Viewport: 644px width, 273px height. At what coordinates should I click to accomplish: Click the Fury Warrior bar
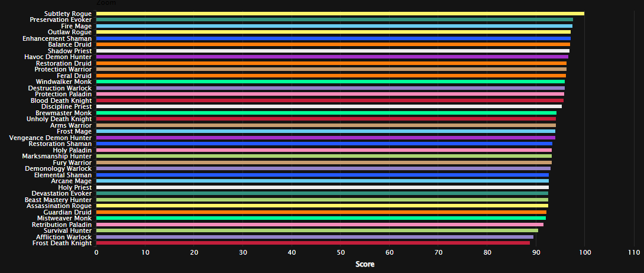pyautogui.click(x=324, y=162)
